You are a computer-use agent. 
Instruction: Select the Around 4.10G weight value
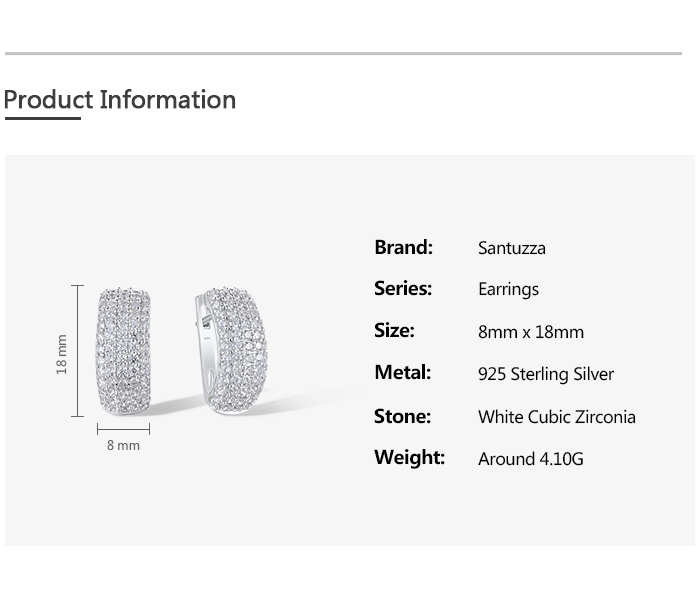[530, 459]
